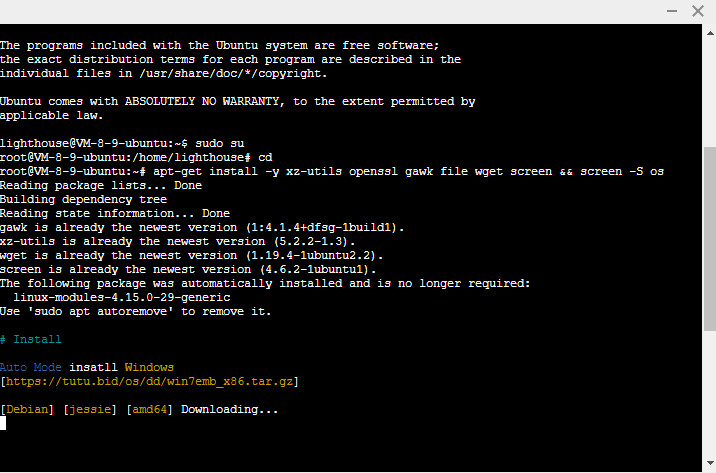Viewport: 716px width, 473px height.
Task: Click the '[Debian]' label
Action: coord(27,409)
